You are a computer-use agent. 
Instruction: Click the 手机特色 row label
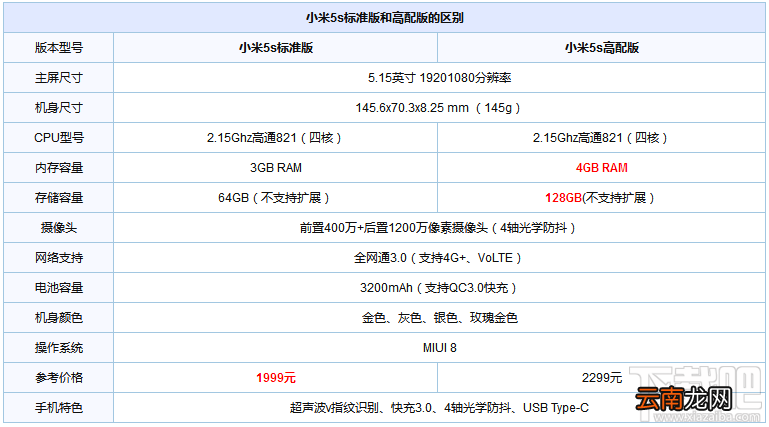(x=59, y=407)
